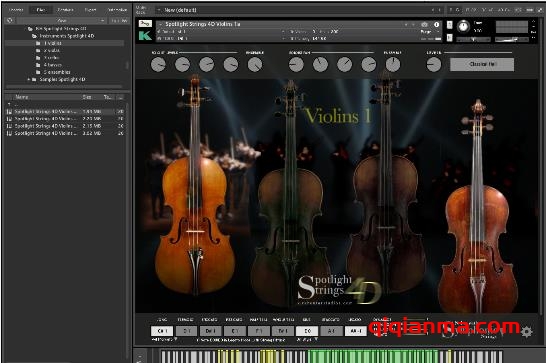
Task: Open the settings gear icon
Action: coord(526,332)
